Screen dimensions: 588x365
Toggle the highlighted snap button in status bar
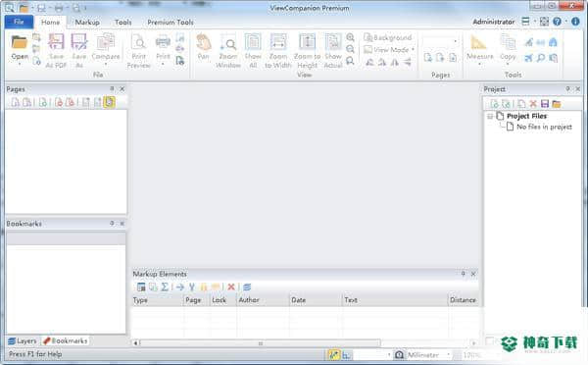pos(334,355)
